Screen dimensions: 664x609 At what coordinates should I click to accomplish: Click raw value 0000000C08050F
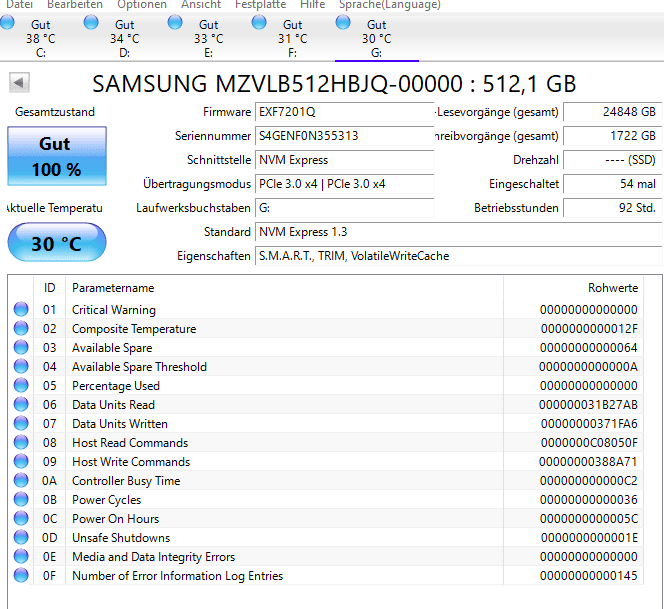(589, 443)
